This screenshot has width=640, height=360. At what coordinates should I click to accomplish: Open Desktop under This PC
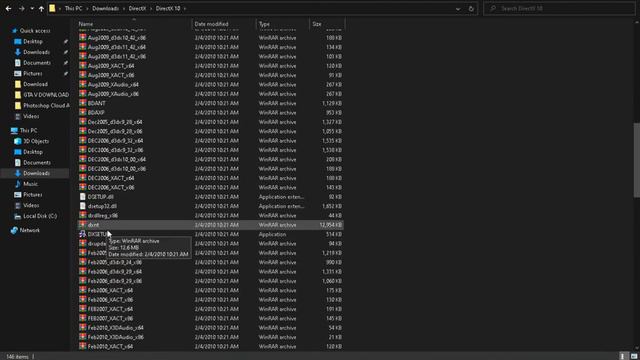[x=33, y=152]
